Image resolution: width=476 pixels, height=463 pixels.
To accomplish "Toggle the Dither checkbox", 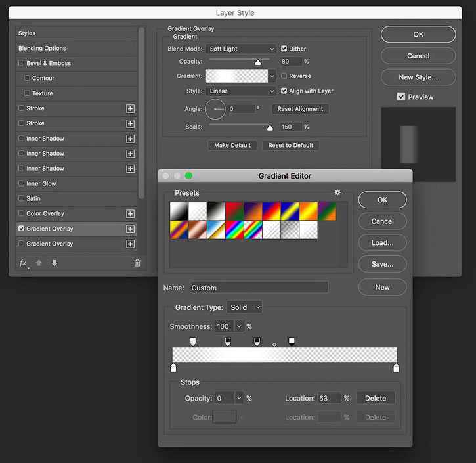I will click(x=284, y=49).
